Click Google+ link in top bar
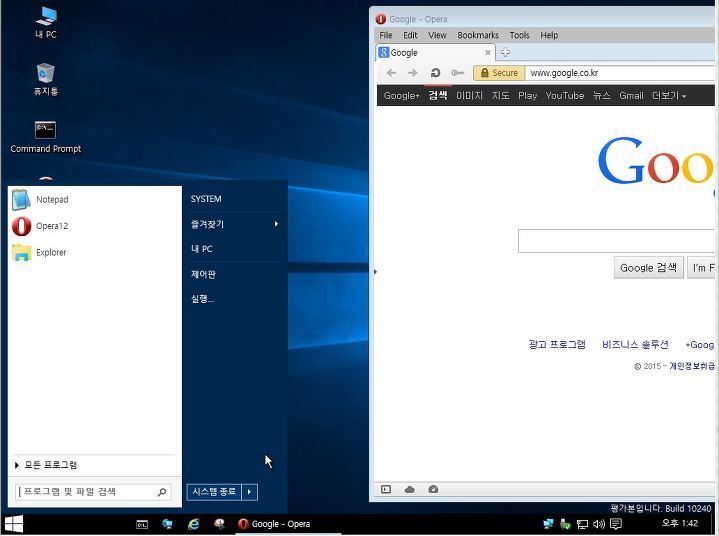The width and height of the screenshot is (719, 536). click(x=401, y=96)
